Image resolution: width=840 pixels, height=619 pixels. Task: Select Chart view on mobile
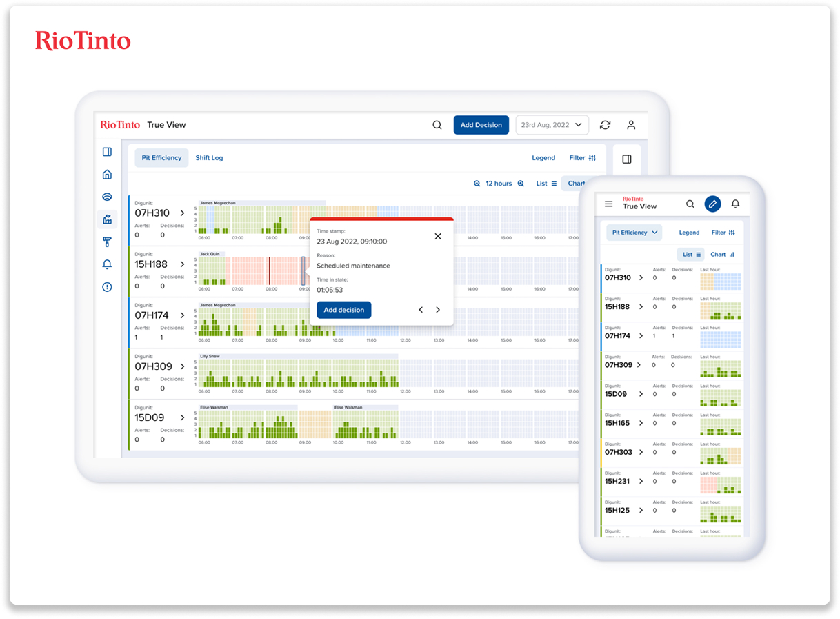pos(722,255)
